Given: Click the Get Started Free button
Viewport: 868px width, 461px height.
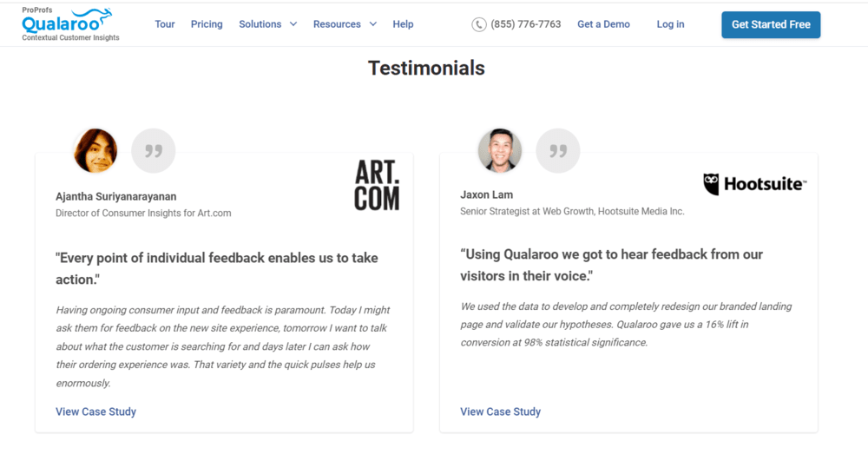Looking at the screenshot, I should tap(771, 25).
